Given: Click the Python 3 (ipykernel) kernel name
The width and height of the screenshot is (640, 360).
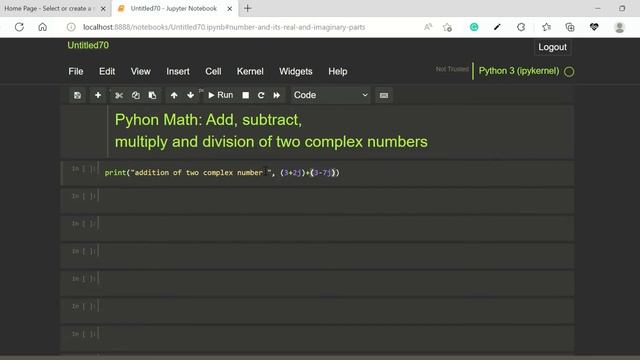Looking at the screenshot, I should pos(519,71).
